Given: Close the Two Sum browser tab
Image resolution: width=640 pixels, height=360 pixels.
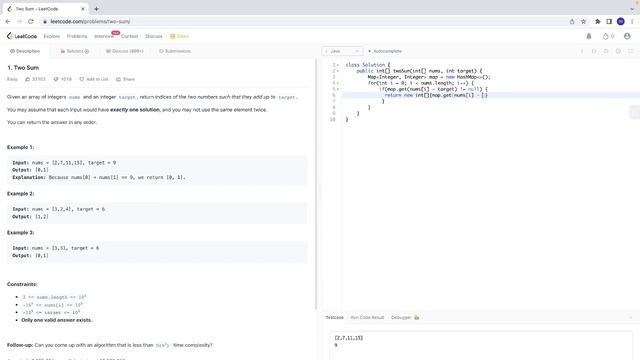Looking at the screenshot, I should pos(83,9).
